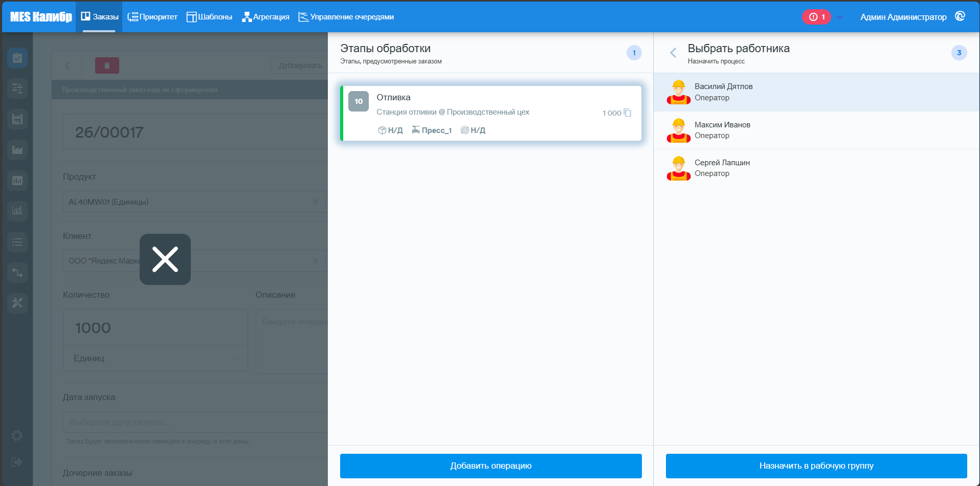Open the AL40MW01 product selector

tap(194, 202)
